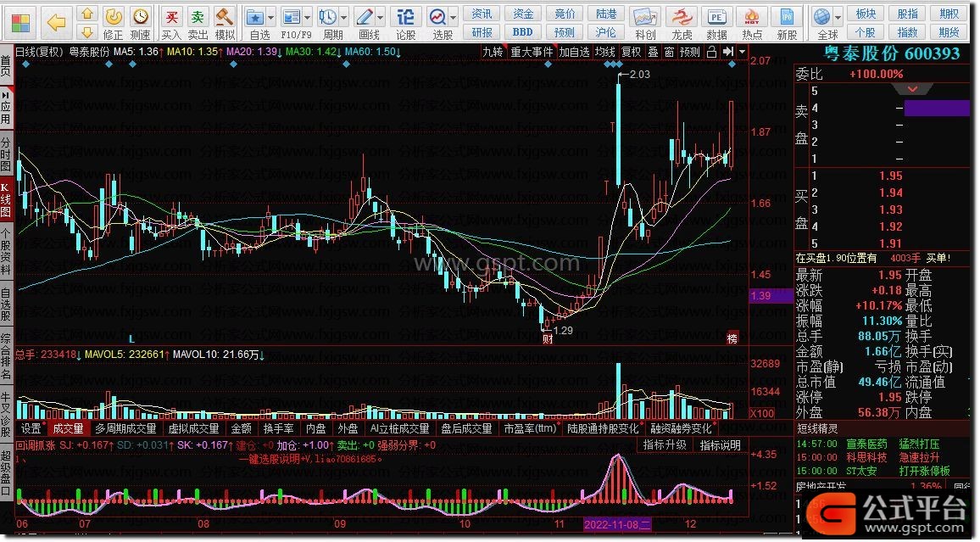Click the 粤泰股份 600393 stock title
Viewport: 980px width, 542px height.
pos(891,53)
